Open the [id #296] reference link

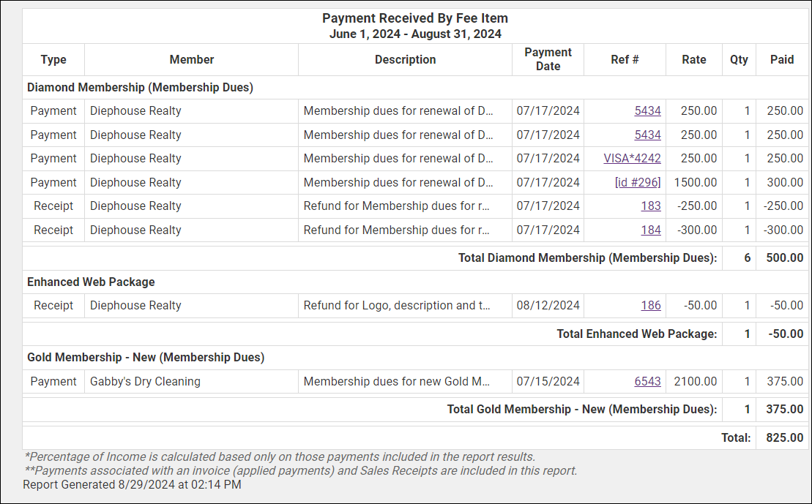click(x=638, y=182)
